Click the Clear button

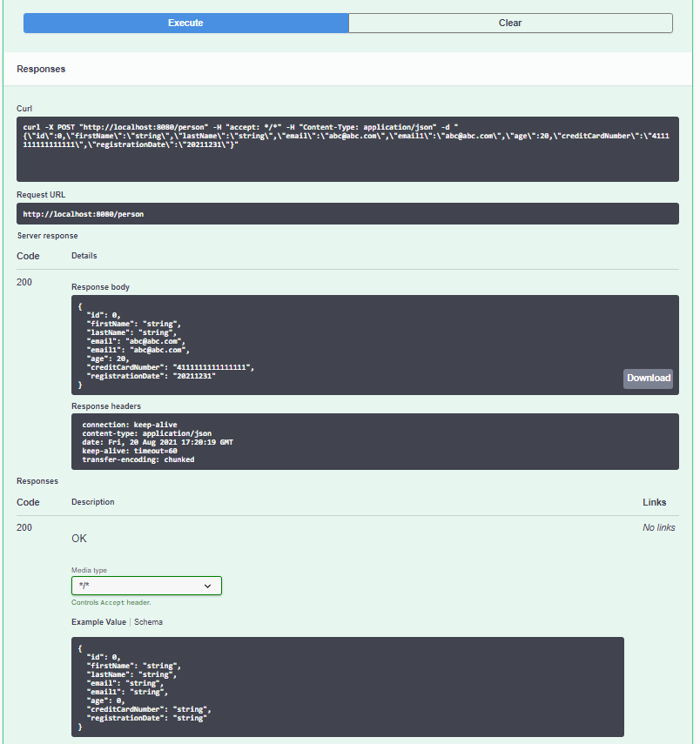coord(510,23)
